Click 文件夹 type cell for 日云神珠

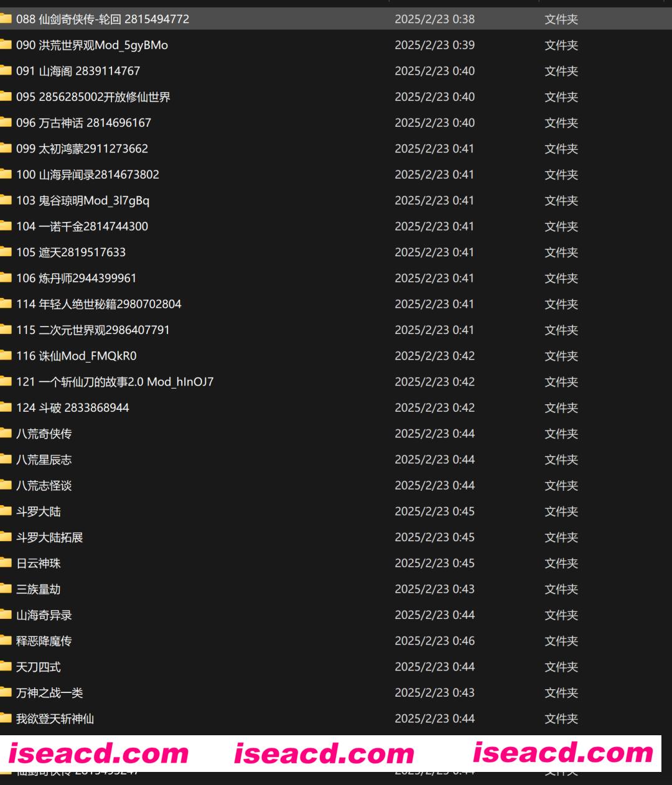tap(561, 564)
